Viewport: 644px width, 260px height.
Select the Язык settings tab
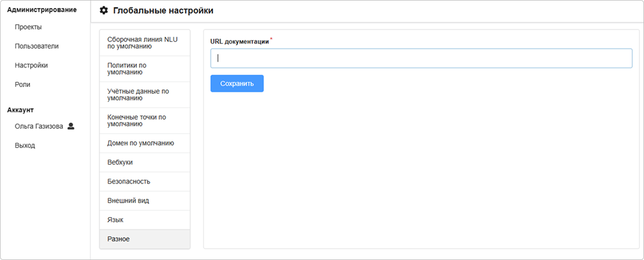[x=144, y=220]
